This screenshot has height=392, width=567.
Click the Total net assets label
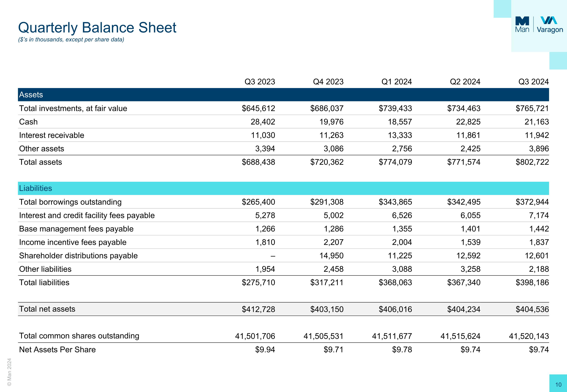47,309
